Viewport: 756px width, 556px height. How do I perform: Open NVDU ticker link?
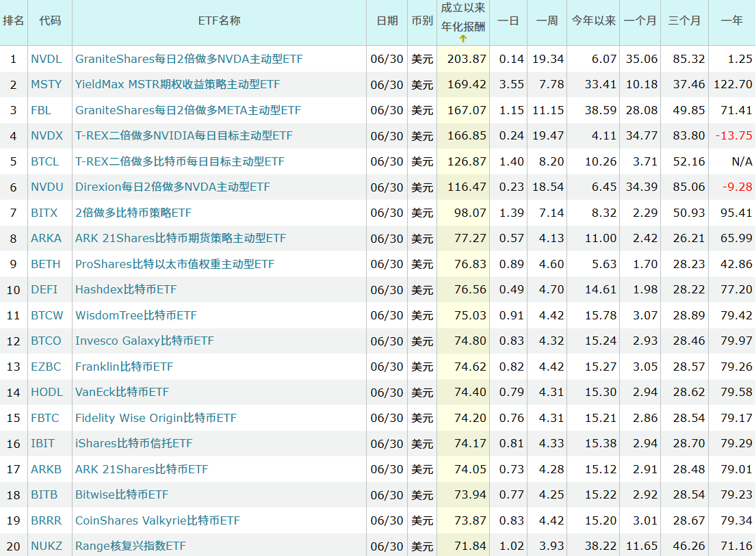pyautogui.click(x=47, y=187)
